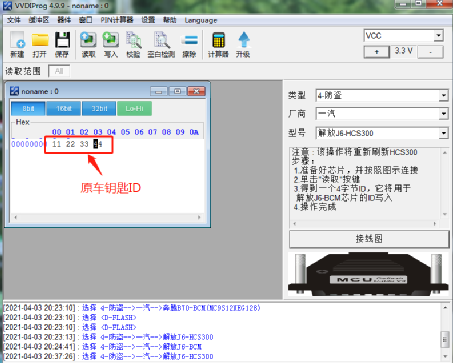Switch hex view to 32bit
The image size is (453, 363).
point(99,109)
